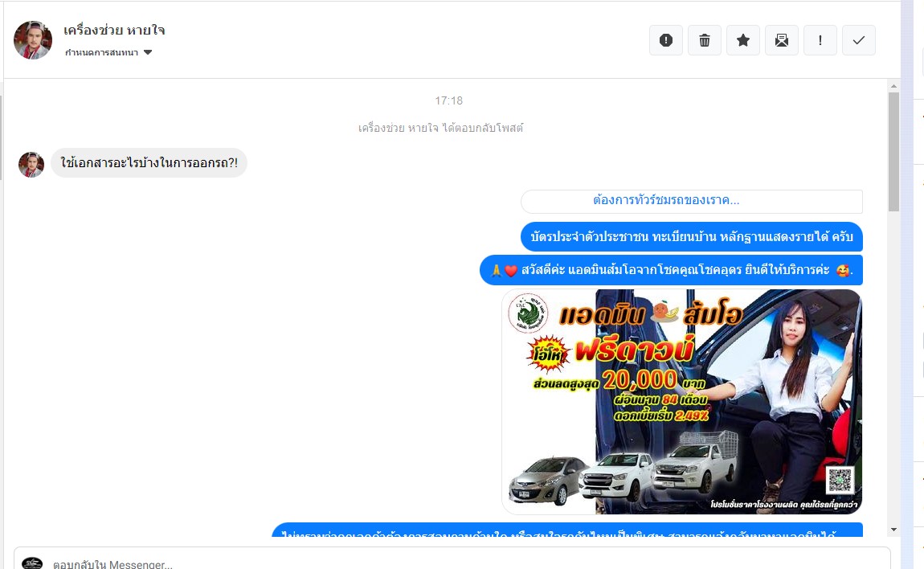Click the scrollbar down arrow
The height and width of the screenshot is (569, 924).
894,530
